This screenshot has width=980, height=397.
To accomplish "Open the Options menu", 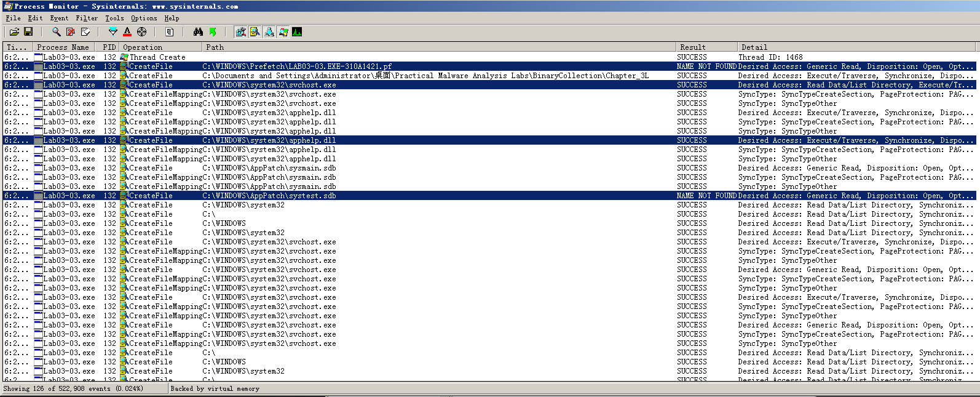I will [144, 18].
